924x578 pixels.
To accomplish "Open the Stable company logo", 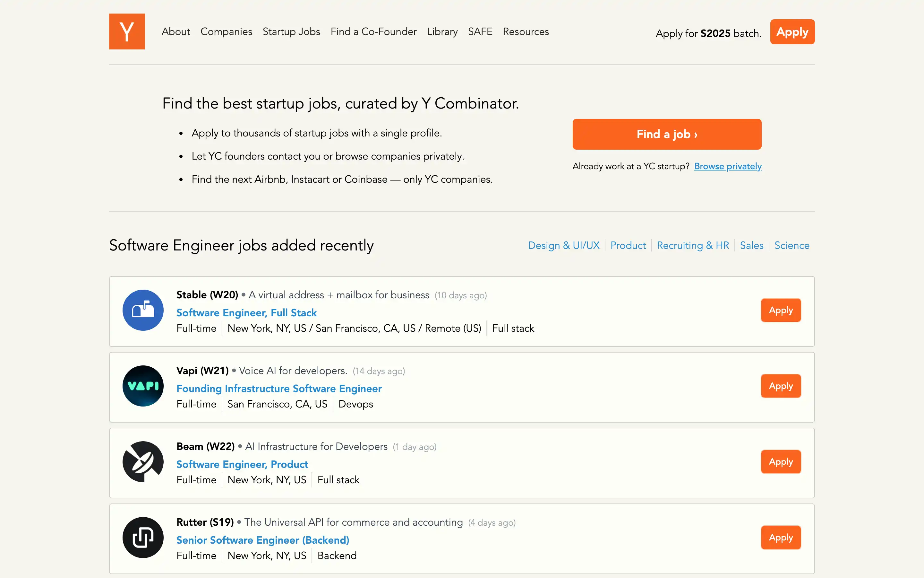I will (x=143, y=310).
